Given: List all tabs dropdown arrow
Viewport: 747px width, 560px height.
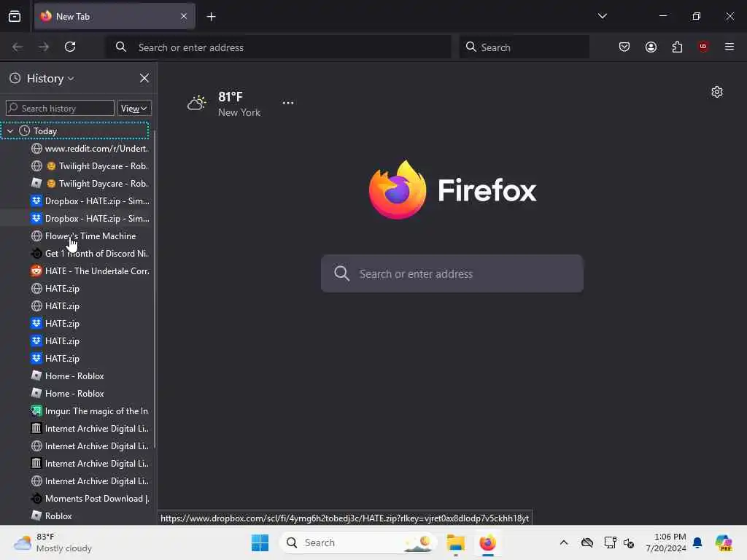Looking at the screenshot, I should click(602, 16).
